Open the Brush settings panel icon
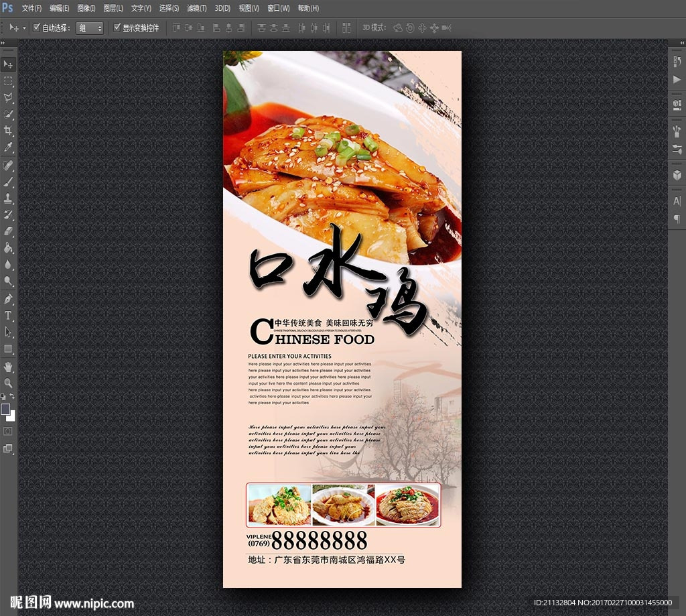Image resolution: width=686 pixels, height=616 pixels. 677,131
